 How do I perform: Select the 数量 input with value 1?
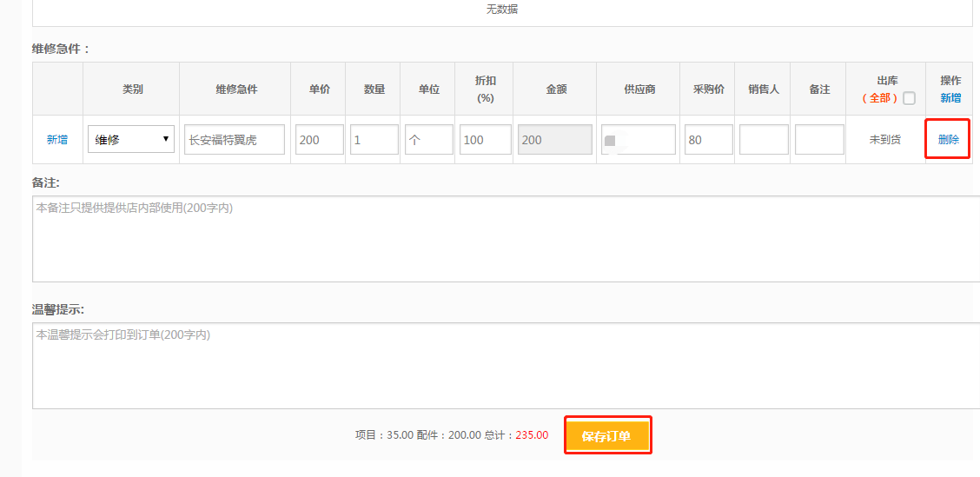click(x=374, y=139)
